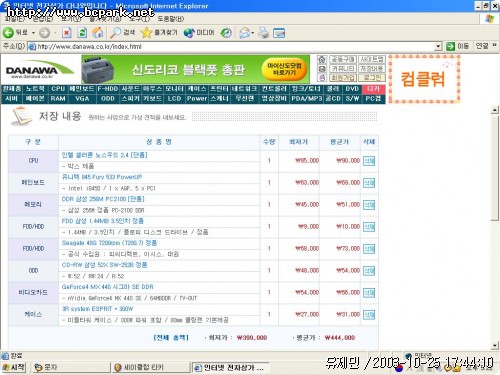Click delete icon in the 메인보드 row
This screenshot has height=375, width=500.
coord(369,183)
